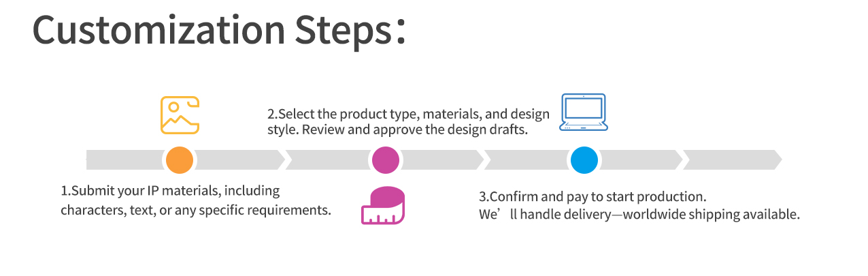
Task: Click 'characters, text, or any specific requirements.' line
Action: pos(196,210)
